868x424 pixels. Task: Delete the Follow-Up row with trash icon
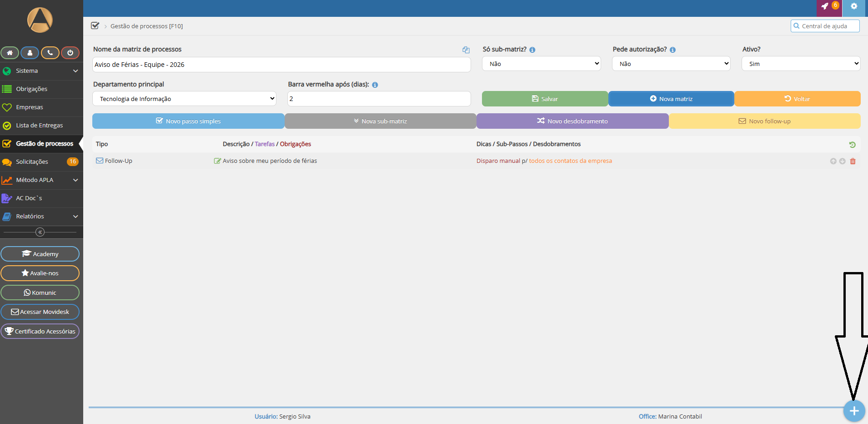853,161
